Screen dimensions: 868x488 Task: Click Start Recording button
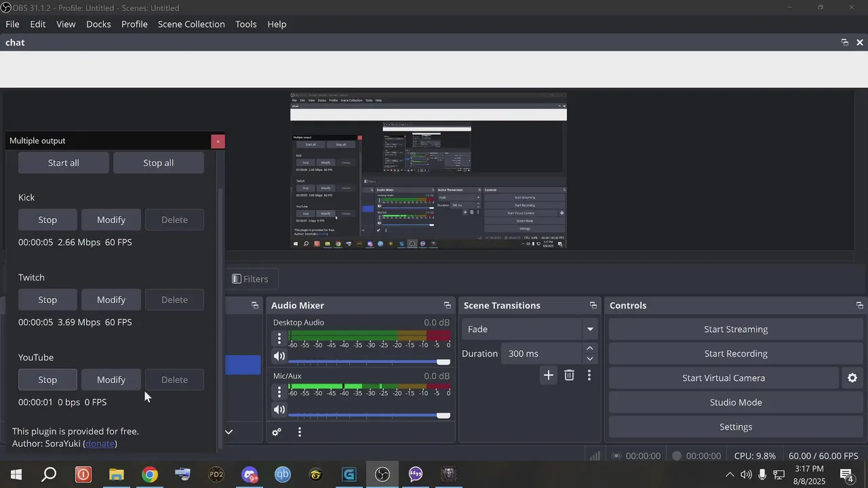[x=736, y=354]
